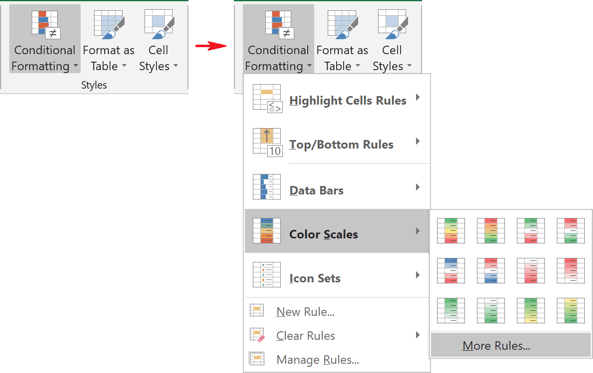Click Conditional Formatting icon in the Styles group
This screenshot has height=373, width=593.
coord(45,25)
